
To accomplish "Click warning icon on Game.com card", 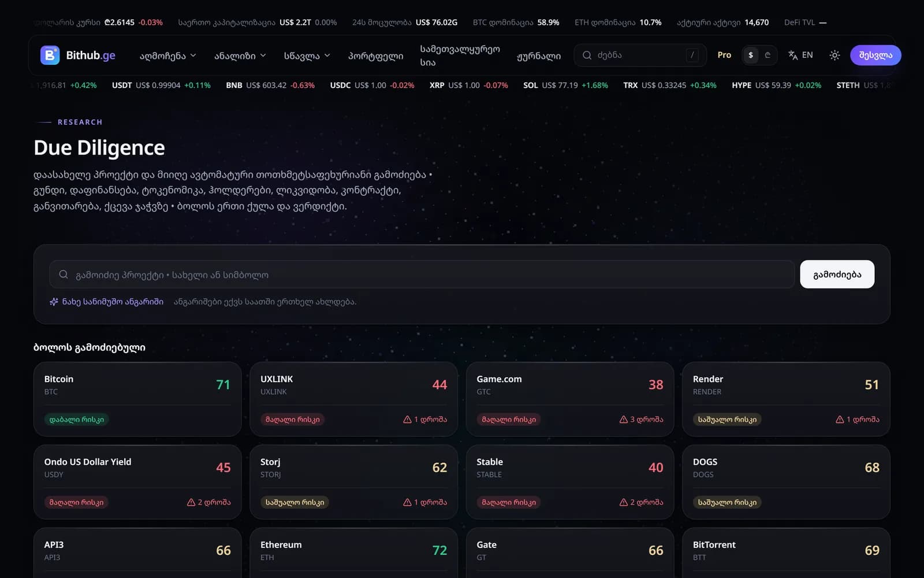I will (x=624, y=420).
